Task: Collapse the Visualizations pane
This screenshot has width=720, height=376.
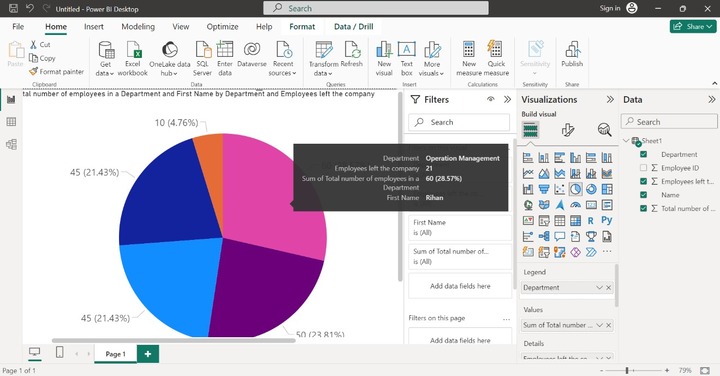Action: pyautogui.click(x=610, y=99)
